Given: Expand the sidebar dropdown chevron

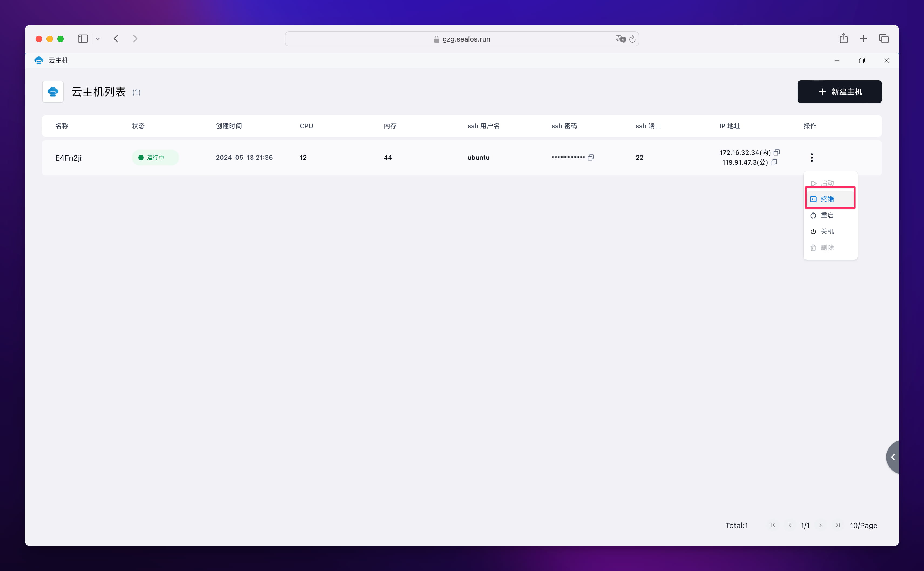Looking at the screenshot, I should tap(98, 39).
